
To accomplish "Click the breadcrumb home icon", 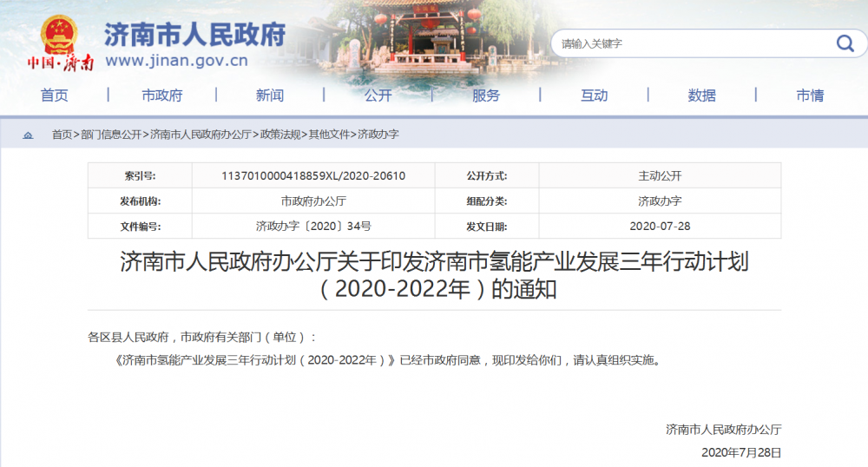I will 28,135.
